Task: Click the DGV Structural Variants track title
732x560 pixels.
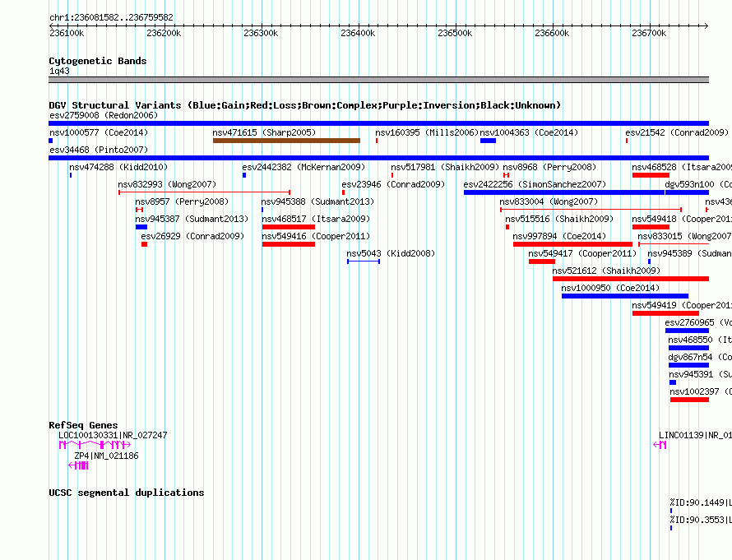Action: coord(305,105)
